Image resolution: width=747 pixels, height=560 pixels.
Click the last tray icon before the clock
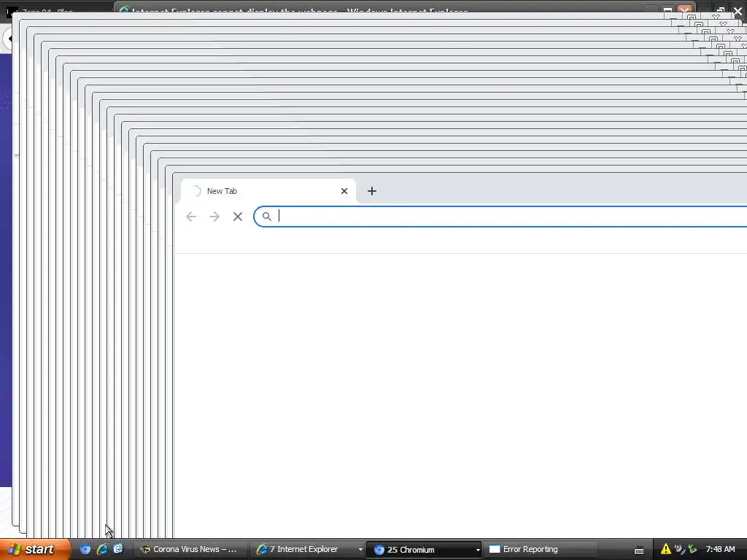[x=693, y=549]
